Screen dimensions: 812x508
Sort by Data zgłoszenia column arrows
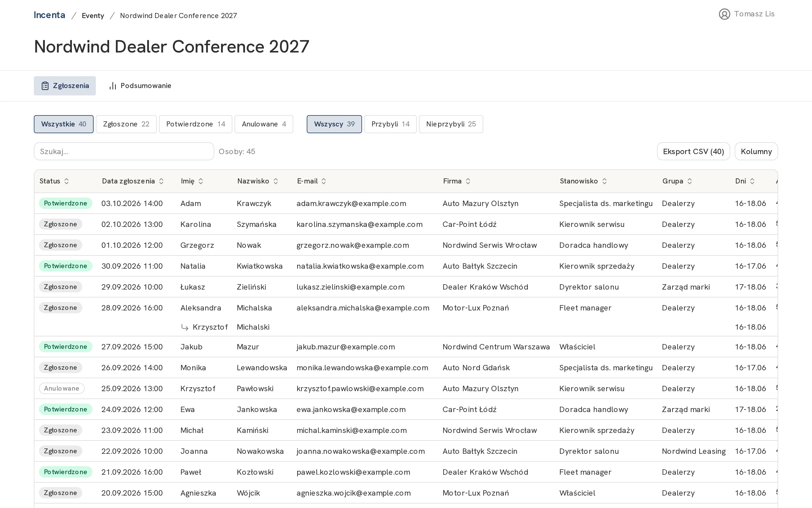(161, 181)
